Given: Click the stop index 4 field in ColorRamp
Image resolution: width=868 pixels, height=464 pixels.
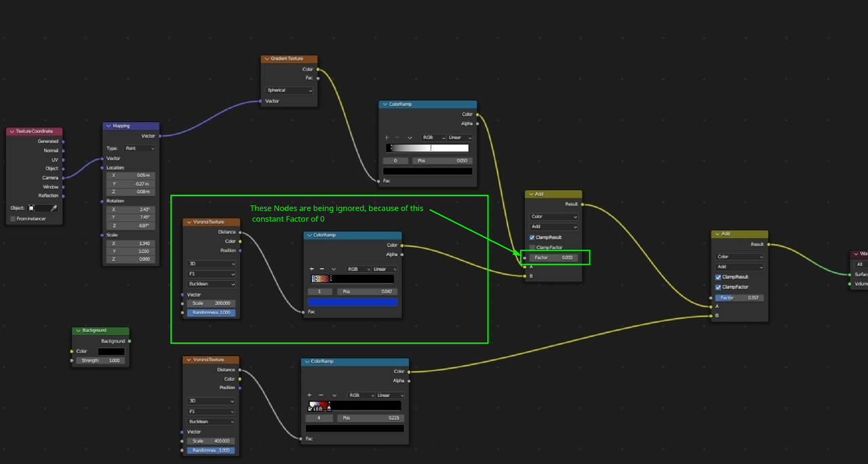Looking at the screenshot, I should coord(319,418).
